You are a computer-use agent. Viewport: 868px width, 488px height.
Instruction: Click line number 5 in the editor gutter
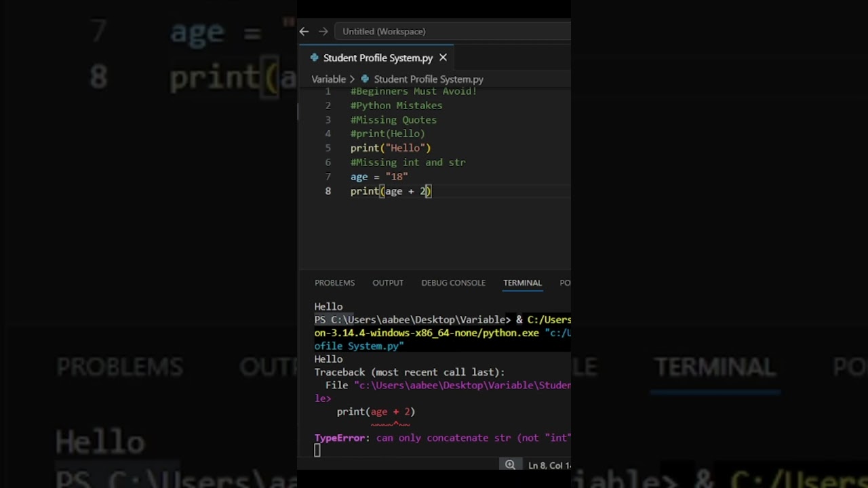pyautogui.click(x=328, y=148)
